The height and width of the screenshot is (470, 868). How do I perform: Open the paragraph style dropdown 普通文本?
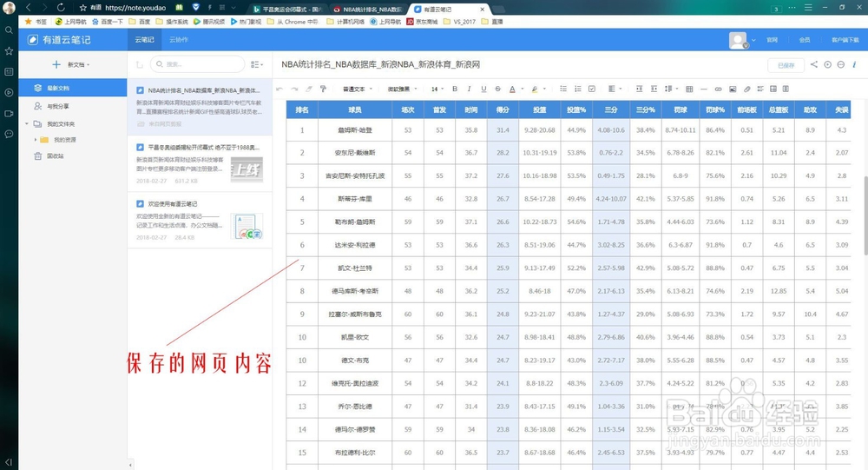[x=357, y=89]
